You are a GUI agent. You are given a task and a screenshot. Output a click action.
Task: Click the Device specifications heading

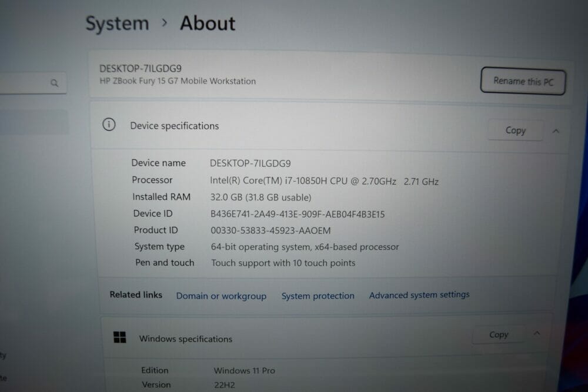175,126
